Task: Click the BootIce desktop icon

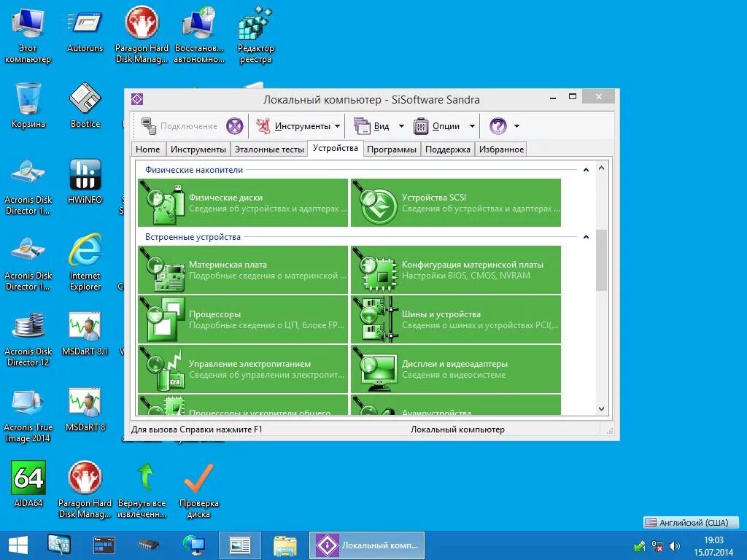Action: point(85,106)
